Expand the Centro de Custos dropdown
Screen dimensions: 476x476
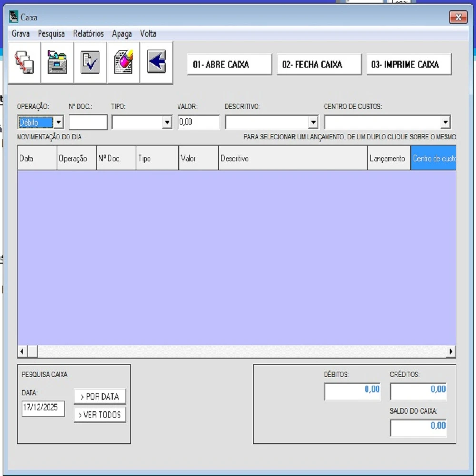coord(446,122)
